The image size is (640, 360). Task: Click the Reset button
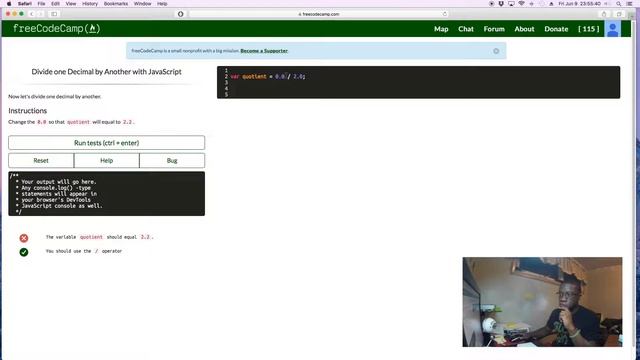tap(41, 160)
